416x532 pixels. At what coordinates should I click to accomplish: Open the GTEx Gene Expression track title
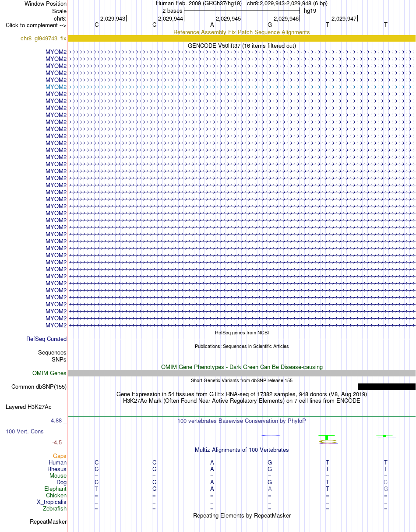point(242,394)
